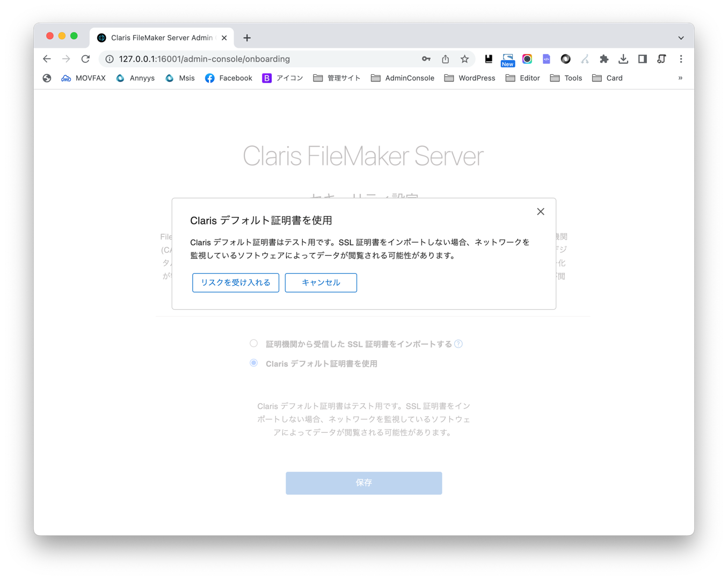Open the dark ring extension icon

(565, 59)
